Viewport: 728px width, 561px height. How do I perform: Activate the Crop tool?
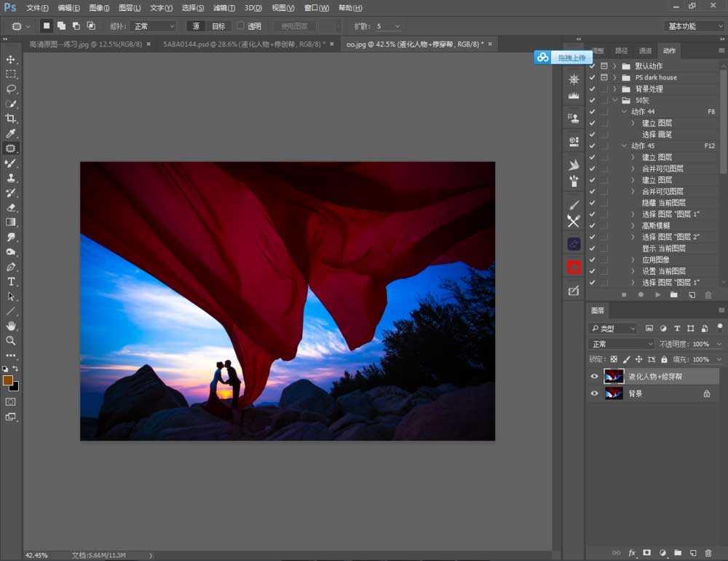[x=10, y=119]
